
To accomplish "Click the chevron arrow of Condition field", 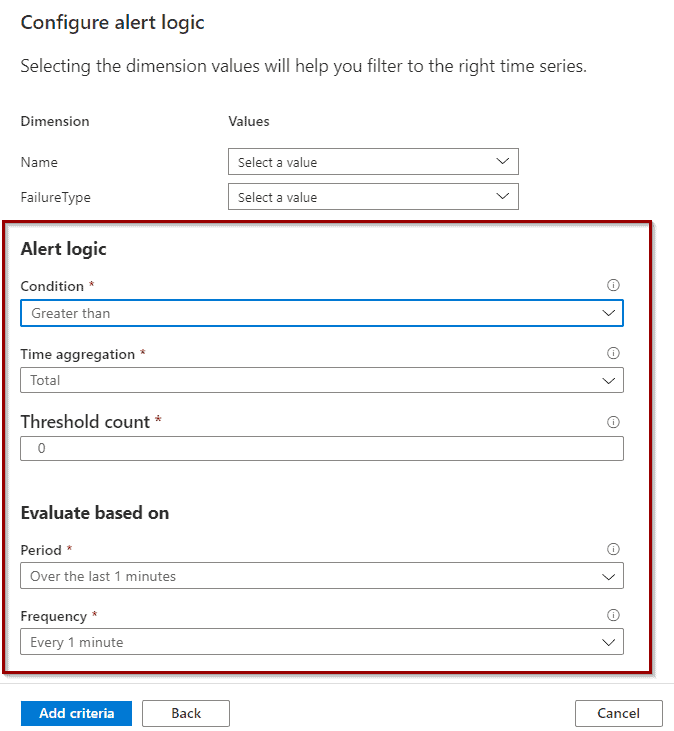I will tap(608, 313).
